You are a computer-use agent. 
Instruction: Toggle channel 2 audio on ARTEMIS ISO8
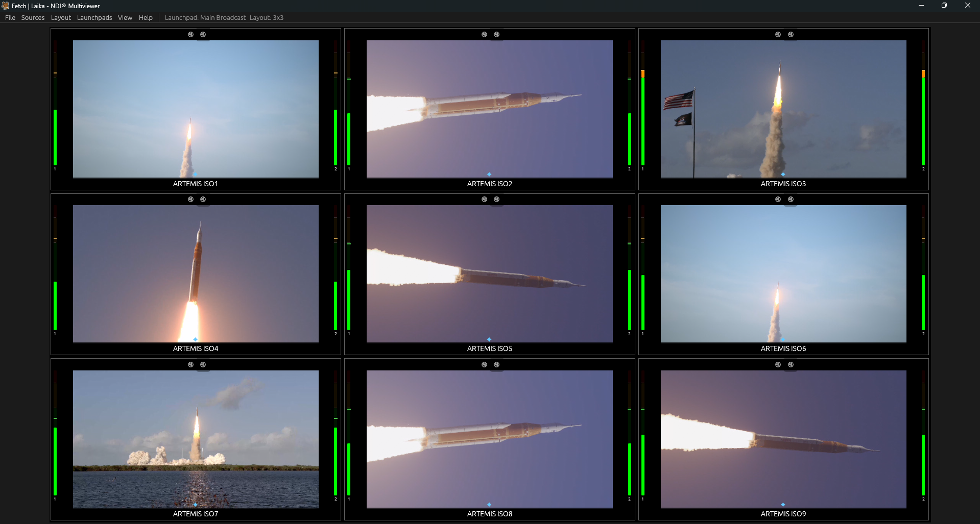pos(496,364)
